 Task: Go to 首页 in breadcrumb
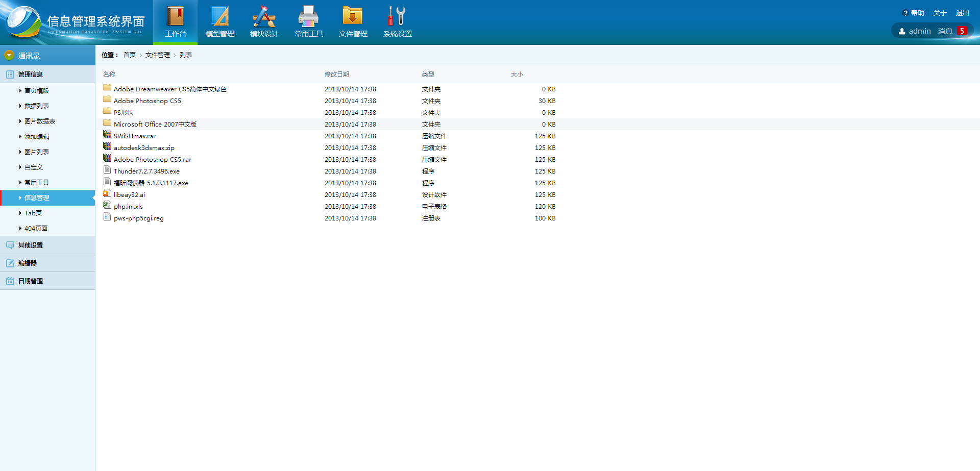[x=130, y=55]
